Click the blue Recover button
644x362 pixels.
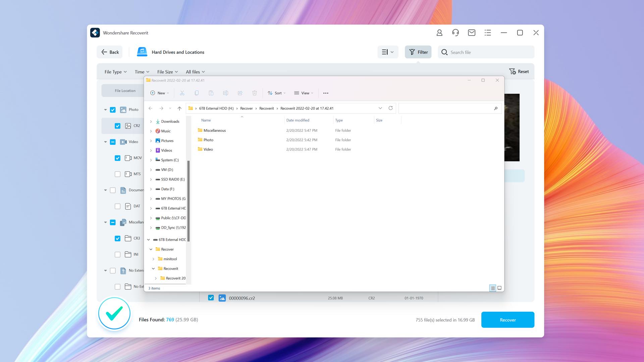pos(507,320)
